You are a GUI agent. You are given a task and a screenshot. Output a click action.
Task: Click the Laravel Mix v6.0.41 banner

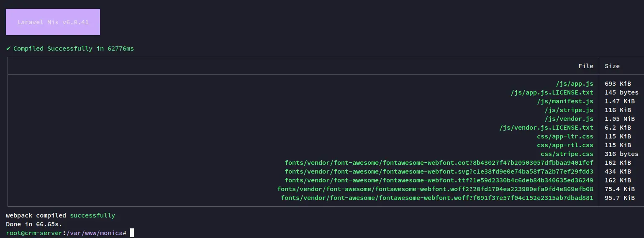(53, 22)
